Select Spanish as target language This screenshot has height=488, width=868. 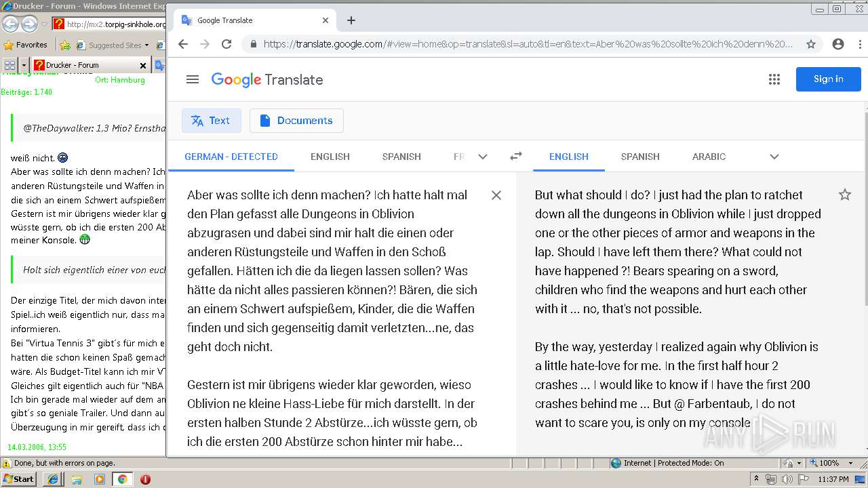click(640, 157)
